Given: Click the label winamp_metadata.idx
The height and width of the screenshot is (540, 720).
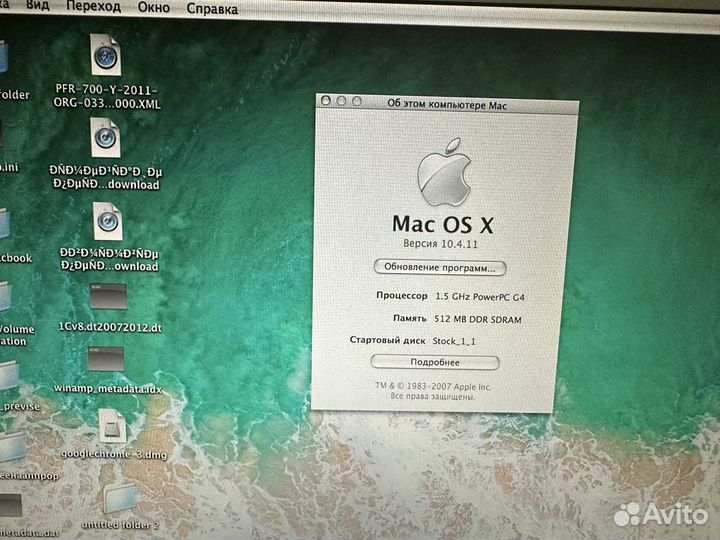Looking at the screenshot, I should (x=108, y=389).
